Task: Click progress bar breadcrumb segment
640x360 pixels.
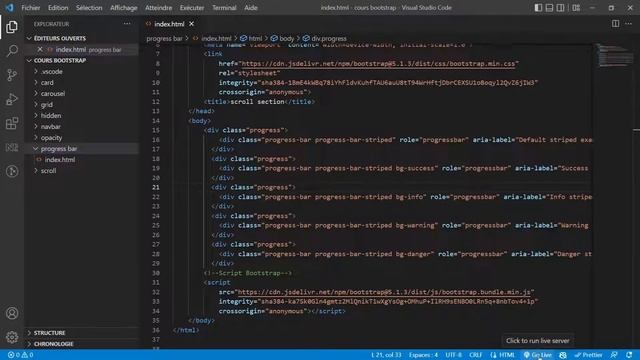Action: [164, 39]
